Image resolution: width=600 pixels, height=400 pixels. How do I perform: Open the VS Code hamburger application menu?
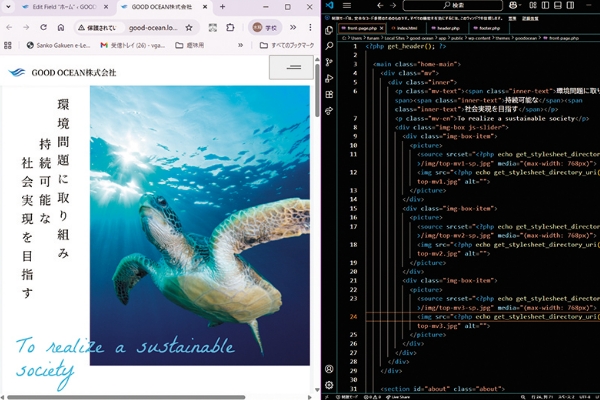pos(347,6)
